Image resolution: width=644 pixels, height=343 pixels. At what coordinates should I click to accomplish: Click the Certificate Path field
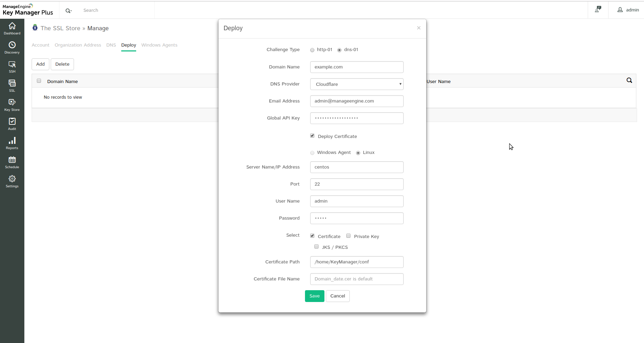point(357,262)
